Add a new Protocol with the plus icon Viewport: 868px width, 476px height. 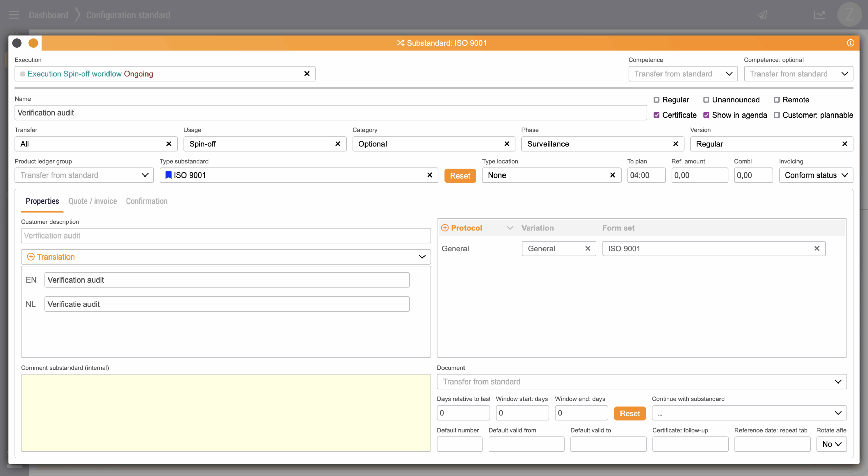click(x=445, y=228)
